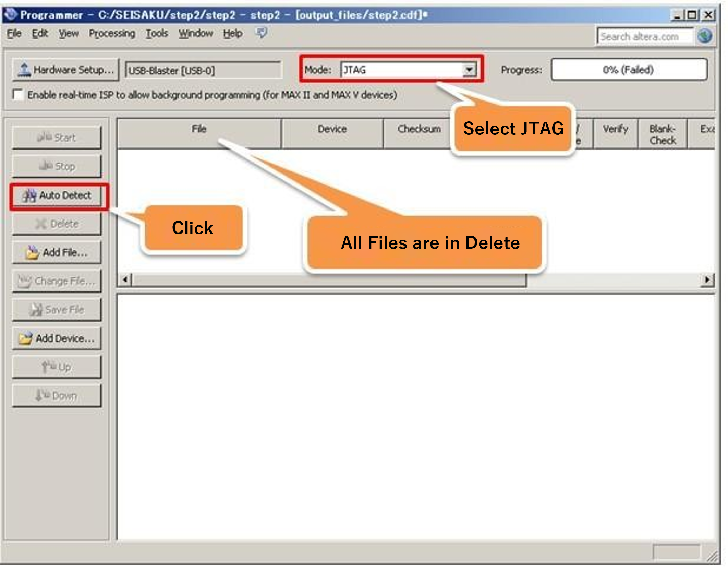The height and width of the screenshot is (572, 728).
Task: Click the Add Device icon
Action: tap(57, 338)
